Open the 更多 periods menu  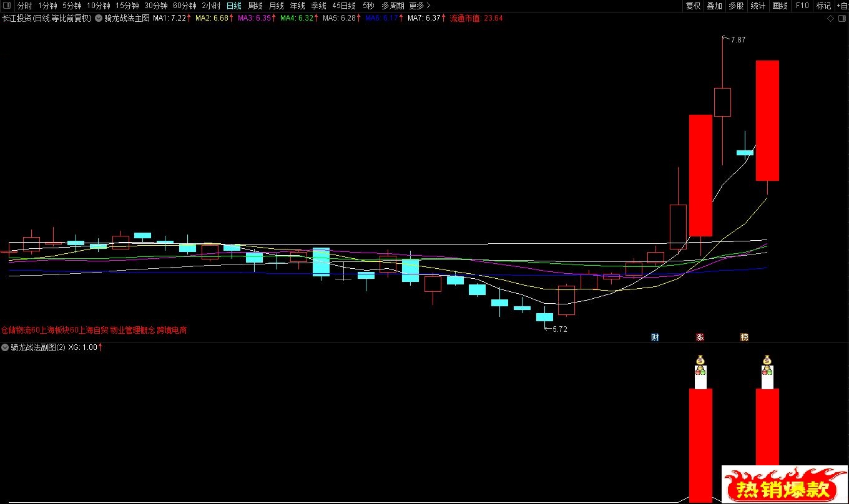tap(420, 6)
